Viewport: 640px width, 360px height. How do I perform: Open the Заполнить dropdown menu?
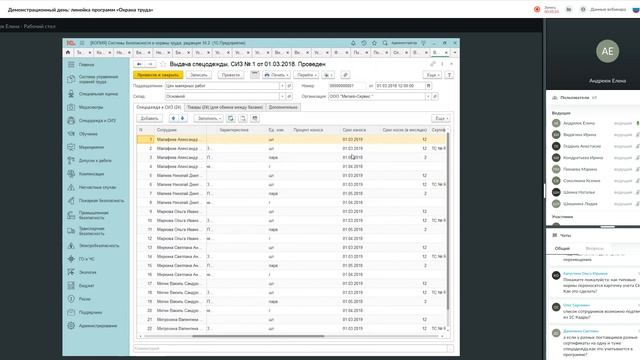click(208, 118)
